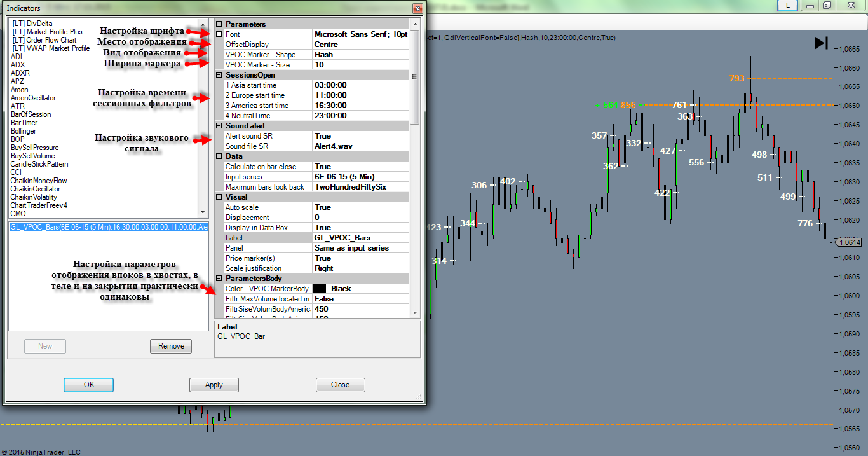Jump to latest bar arrow on chart
This screenshot has width=868, height=456.
(x=821, y=43)
